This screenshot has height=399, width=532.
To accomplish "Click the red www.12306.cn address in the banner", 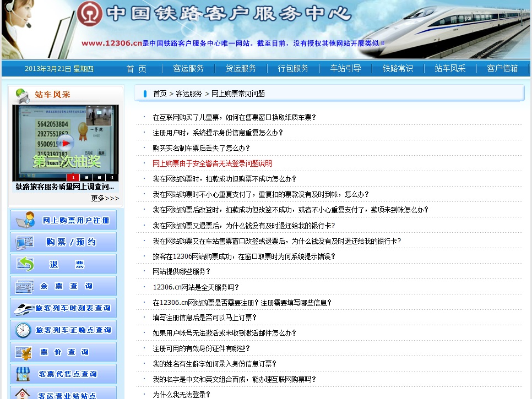I will point(112,43).
